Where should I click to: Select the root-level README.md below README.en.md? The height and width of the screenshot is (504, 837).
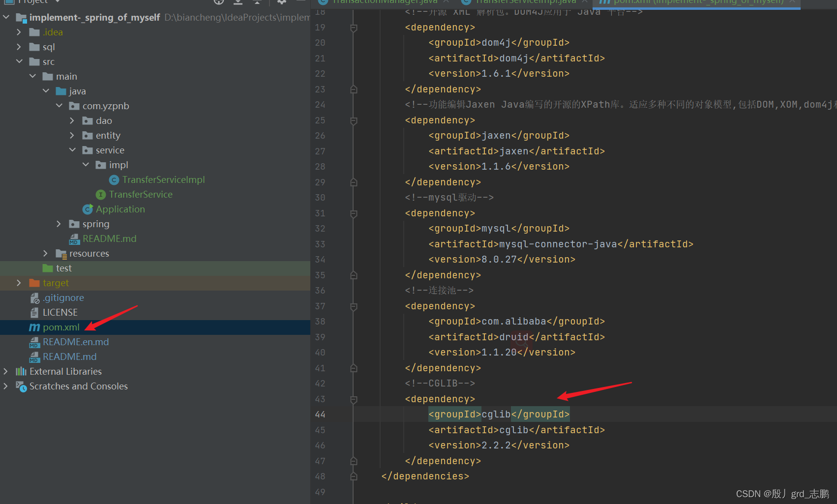[x=69, y=357]
